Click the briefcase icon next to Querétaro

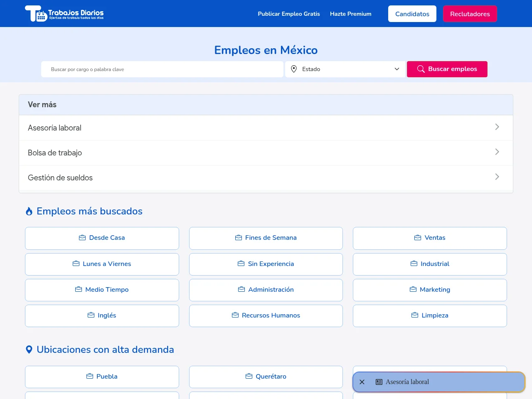click(249, 376)
